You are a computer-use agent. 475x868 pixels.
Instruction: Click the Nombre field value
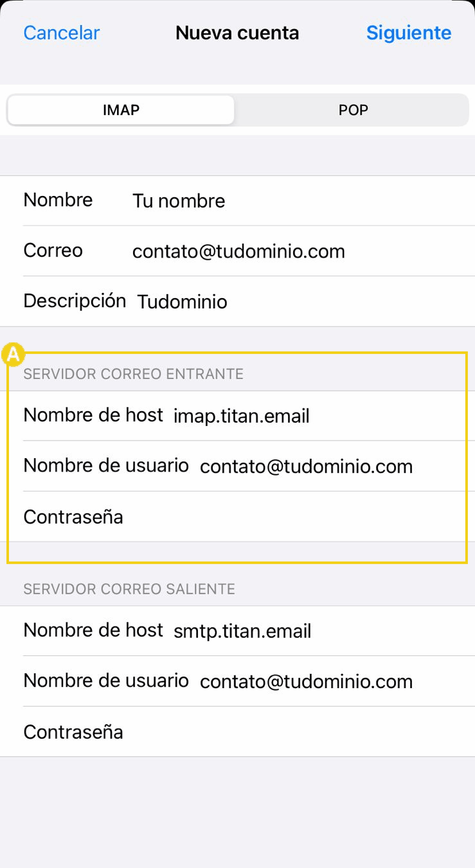click(179, 201)
